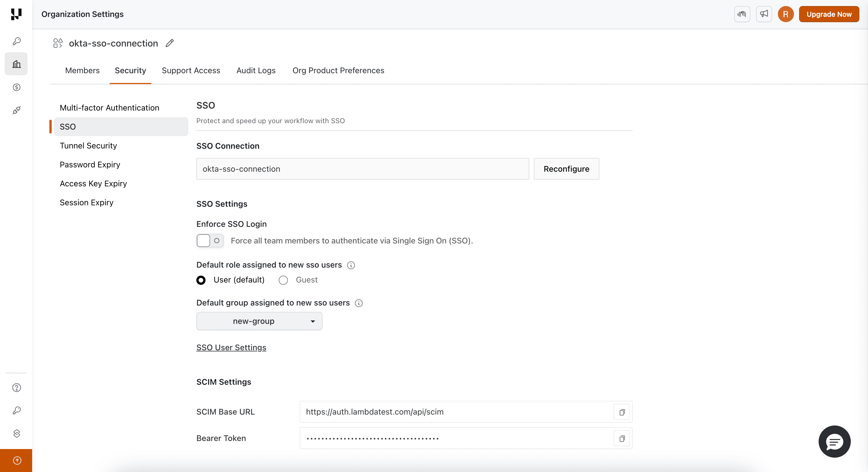Select User (default) role radio
The height and width of the screenshot is (472, 868).
click(201, 280)
